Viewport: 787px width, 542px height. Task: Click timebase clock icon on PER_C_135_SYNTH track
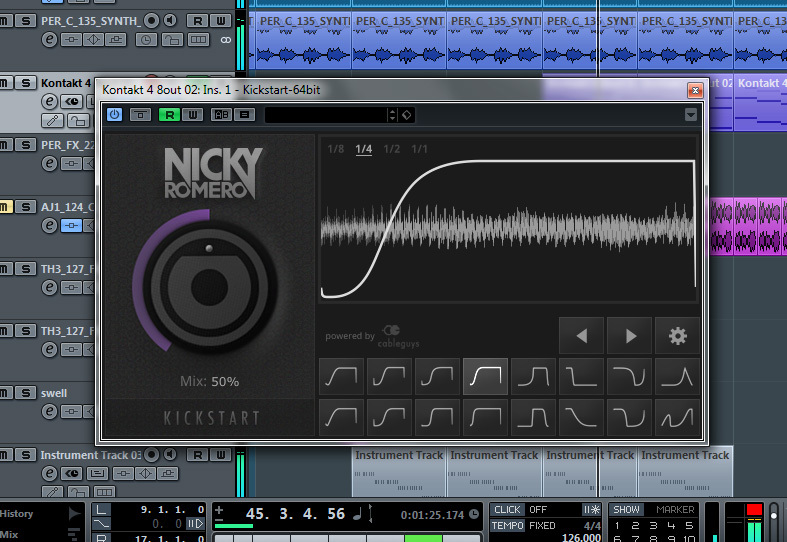click(146, 40)
